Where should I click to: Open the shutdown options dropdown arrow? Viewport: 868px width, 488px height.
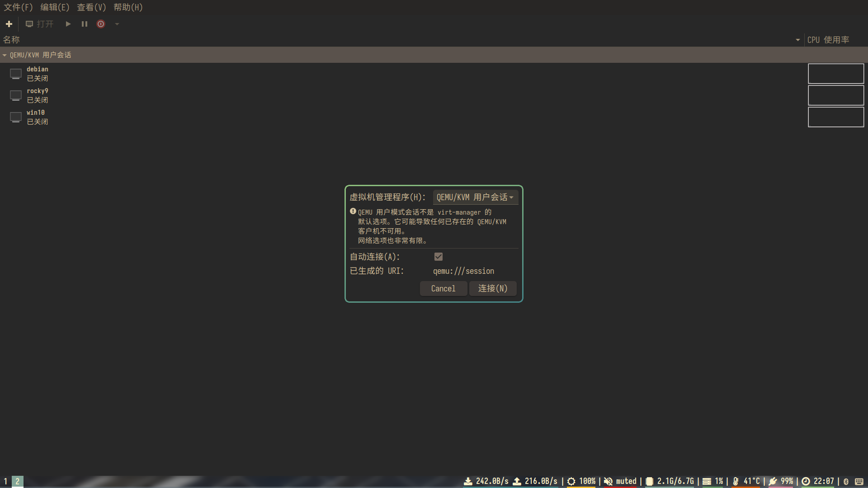(x=117, y=24)
